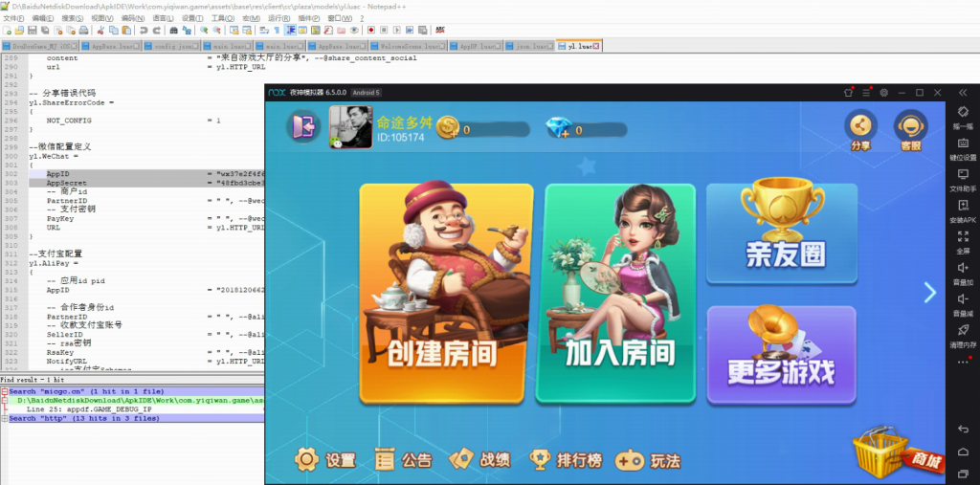Click the Create Room (创建房间) card

click(x=446, y=292)
